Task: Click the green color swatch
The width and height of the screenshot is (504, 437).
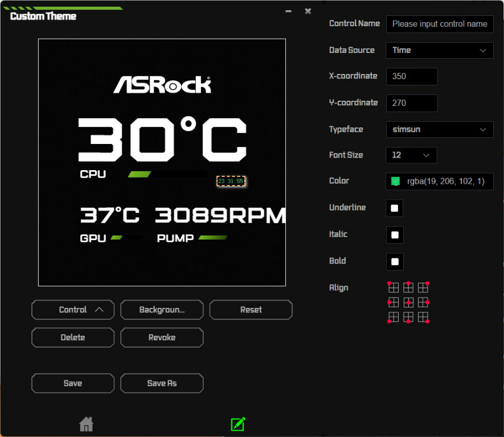Action: [395, 182]
